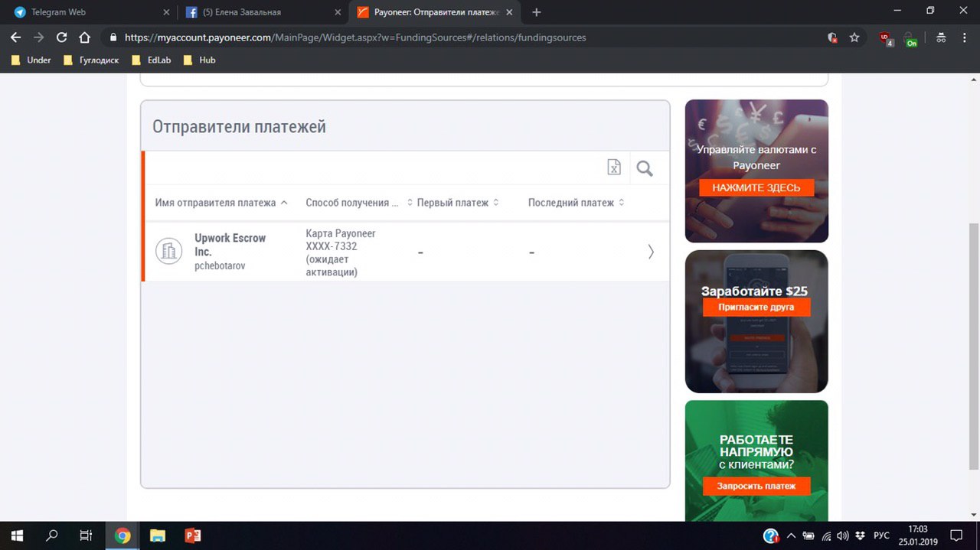Click the building icon beside Upwork Escrow
980x550 pixels.
tap(168, 251)
